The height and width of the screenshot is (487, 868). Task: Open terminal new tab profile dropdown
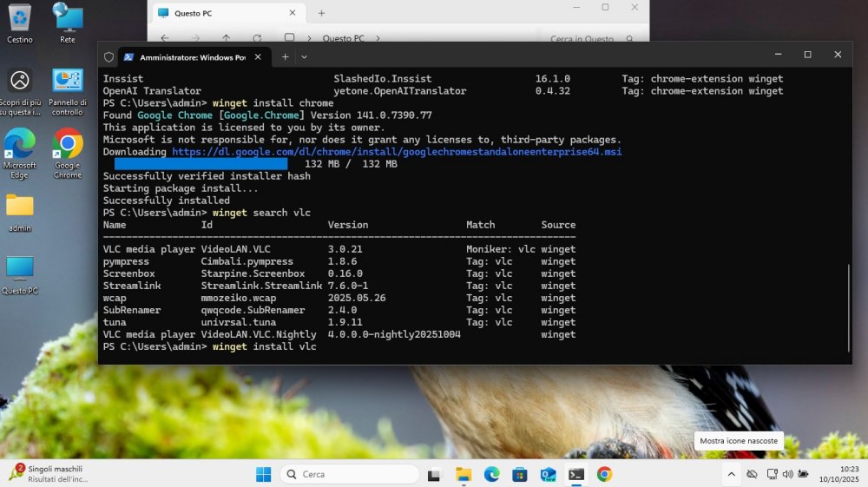point(304,56)
